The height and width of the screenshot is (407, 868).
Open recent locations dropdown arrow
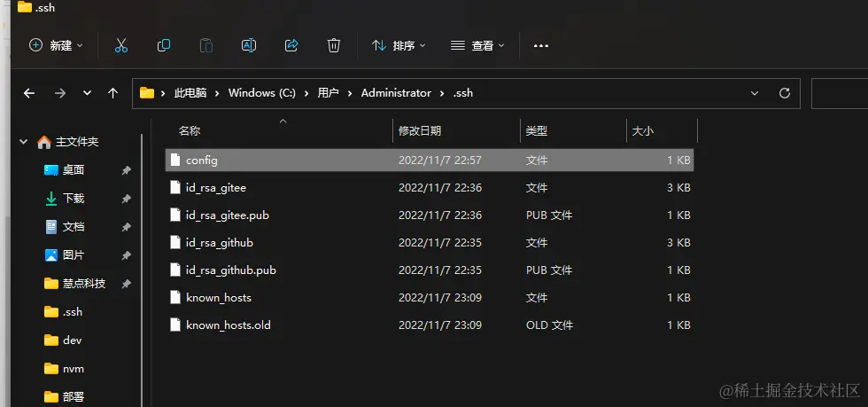tap(87, 93)
